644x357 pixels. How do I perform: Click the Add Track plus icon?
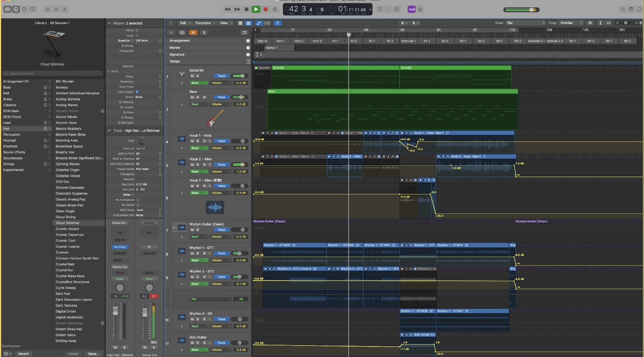(171, 32)
